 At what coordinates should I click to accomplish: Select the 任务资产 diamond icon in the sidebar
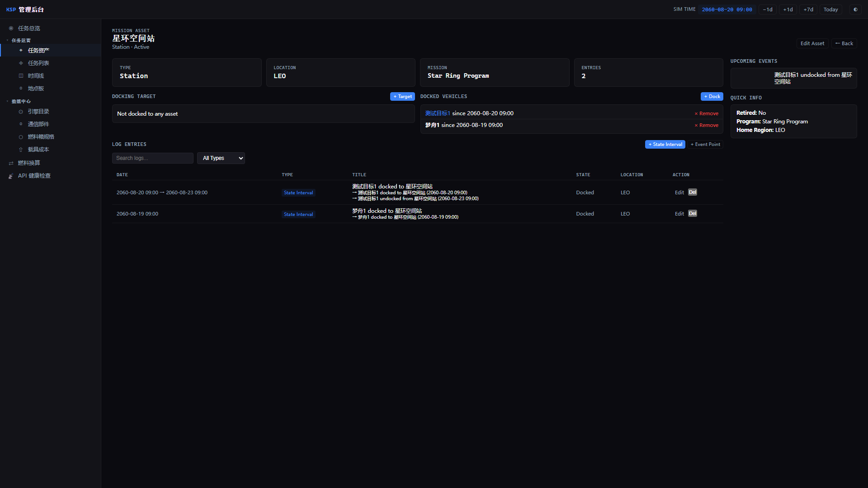pyautogui.click(x=21, y=51)
